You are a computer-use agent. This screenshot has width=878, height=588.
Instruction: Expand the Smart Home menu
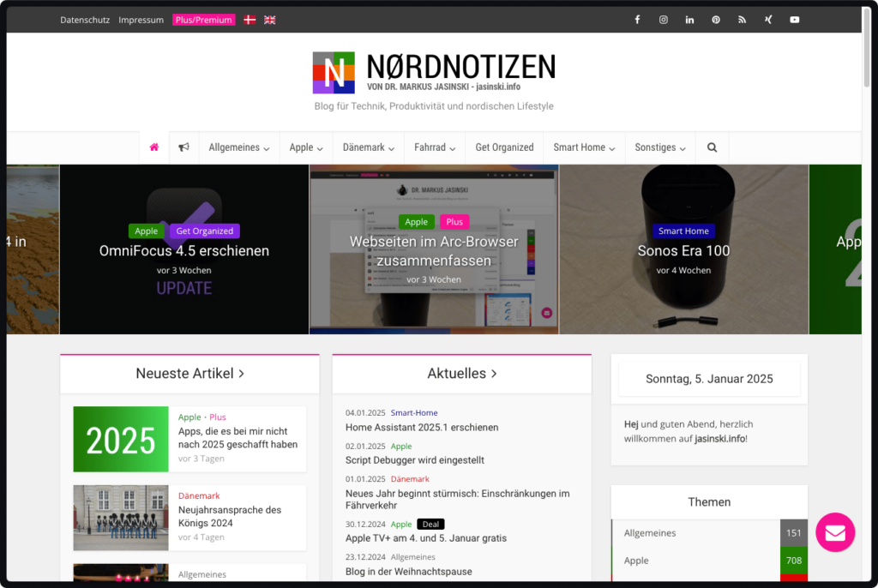click(x=584, y=147)
